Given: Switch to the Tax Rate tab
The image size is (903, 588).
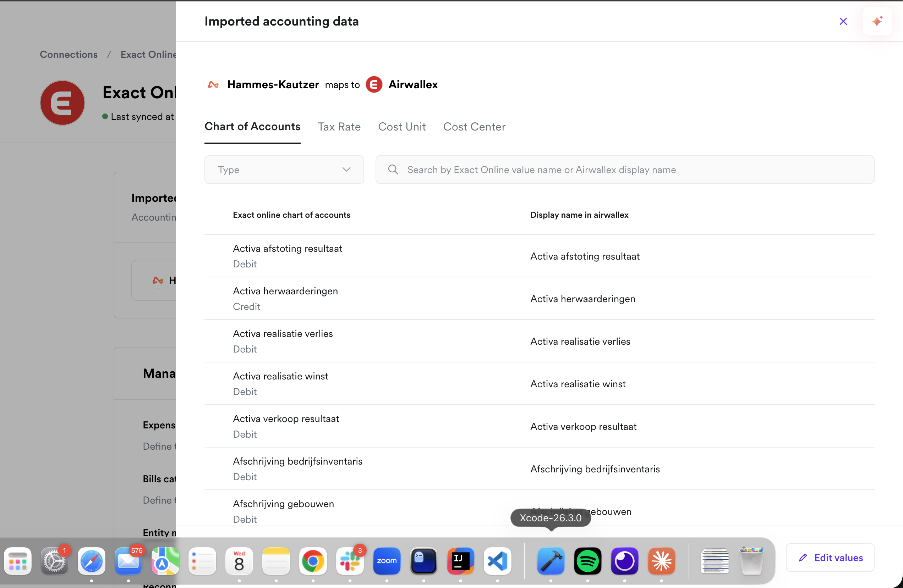Looking at the screenshot, I should 339,127.
